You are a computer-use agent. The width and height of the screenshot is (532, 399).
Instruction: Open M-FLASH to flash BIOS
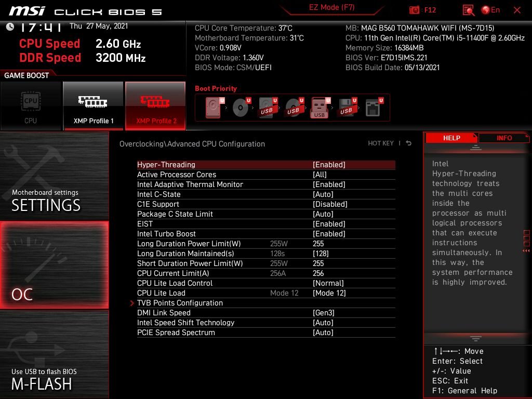(x=54, y=354)
